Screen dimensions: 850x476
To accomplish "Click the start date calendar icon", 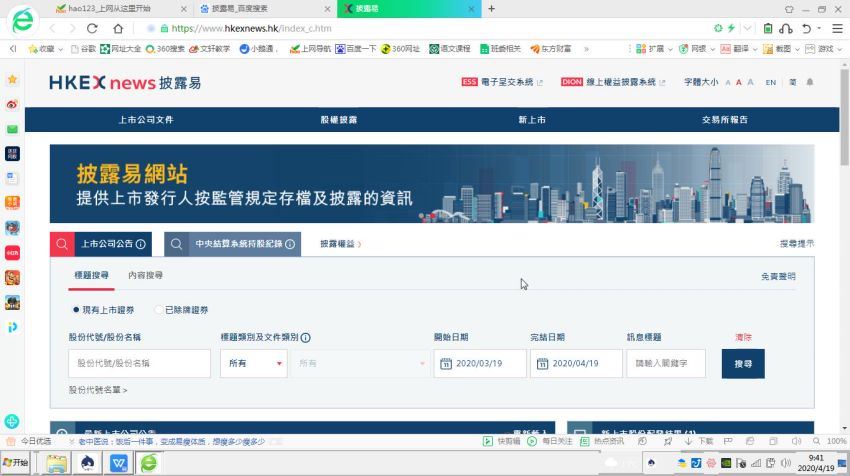I will click(x=446, y=364).
